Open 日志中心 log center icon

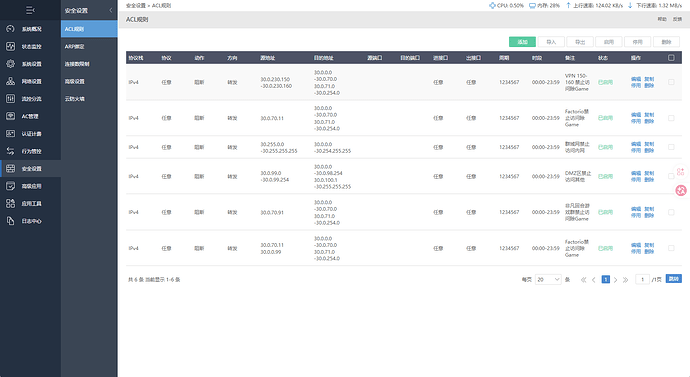pos(10,221)
